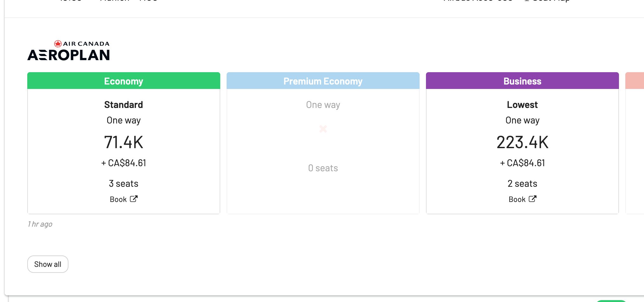
Task: Click the '1 hr ago' timestamp
Action: [40, 224]
